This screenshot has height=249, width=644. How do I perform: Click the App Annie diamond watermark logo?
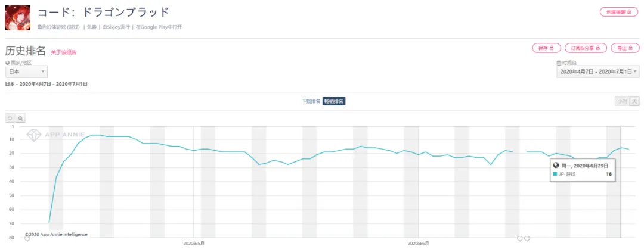coord(34,134)
